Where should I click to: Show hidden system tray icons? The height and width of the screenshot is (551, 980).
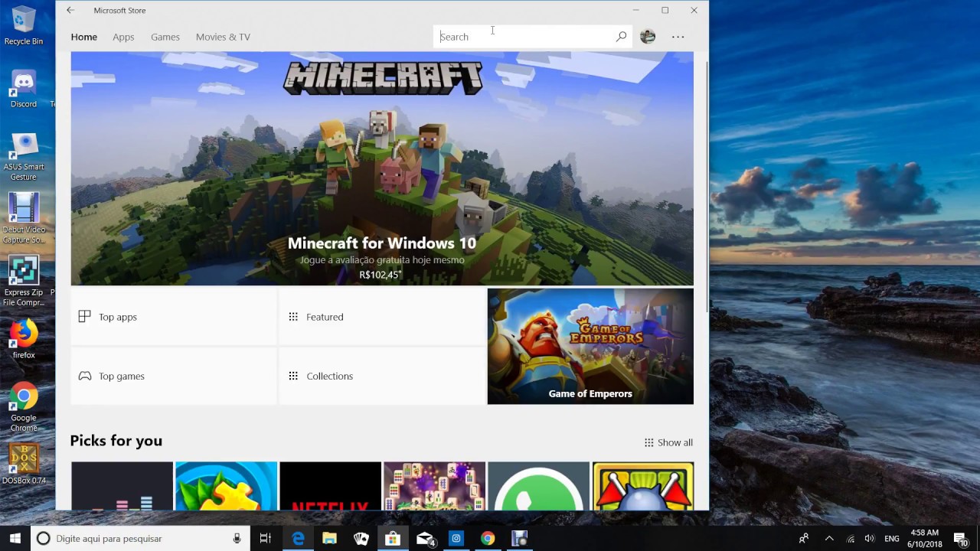829,539
